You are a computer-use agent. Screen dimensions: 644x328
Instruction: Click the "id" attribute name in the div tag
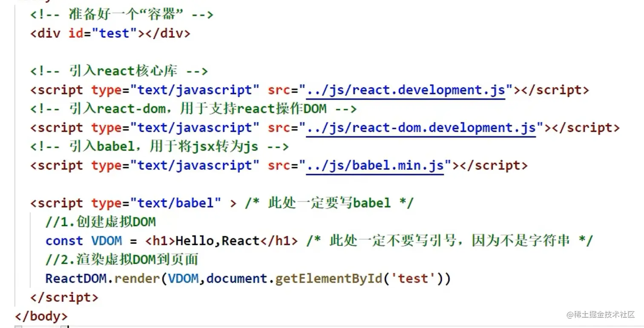76,33
